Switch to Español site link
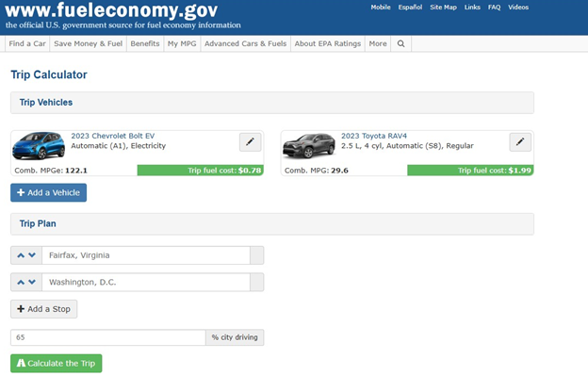This screenshot has width=588, height=376. 410,8
